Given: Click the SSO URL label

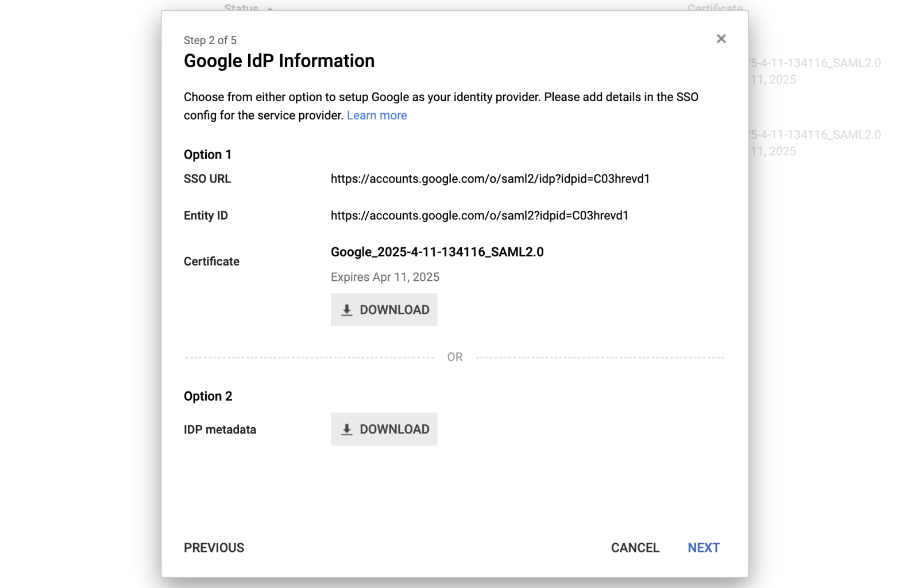Looking at the screenshot, I should (x=207, y=179).
